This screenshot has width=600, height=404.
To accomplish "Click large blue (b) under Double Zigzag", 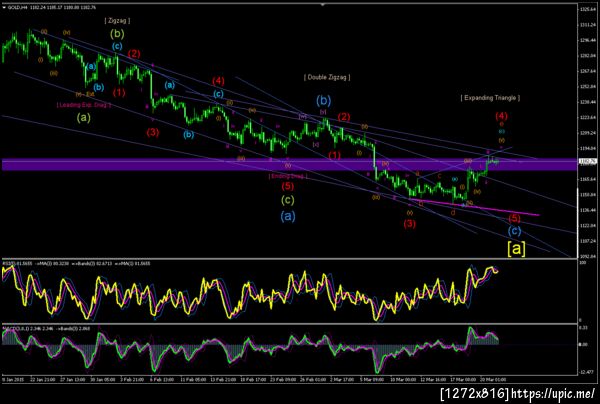I will coord(324,101).
